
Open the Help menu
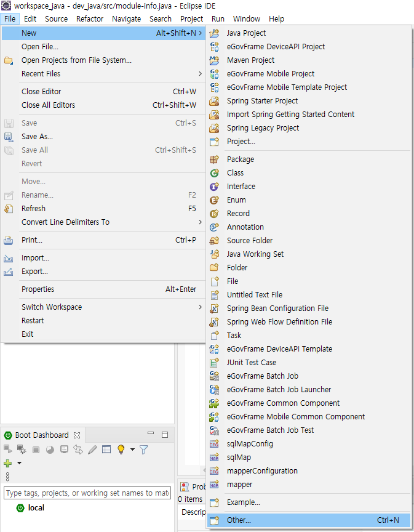(x=276, y=19)
